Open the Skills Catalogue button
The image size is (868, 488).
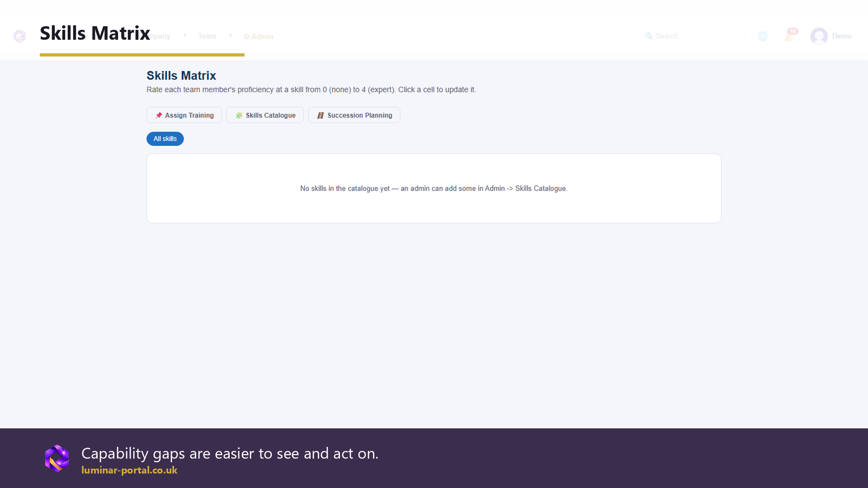[x=265, y=115]
